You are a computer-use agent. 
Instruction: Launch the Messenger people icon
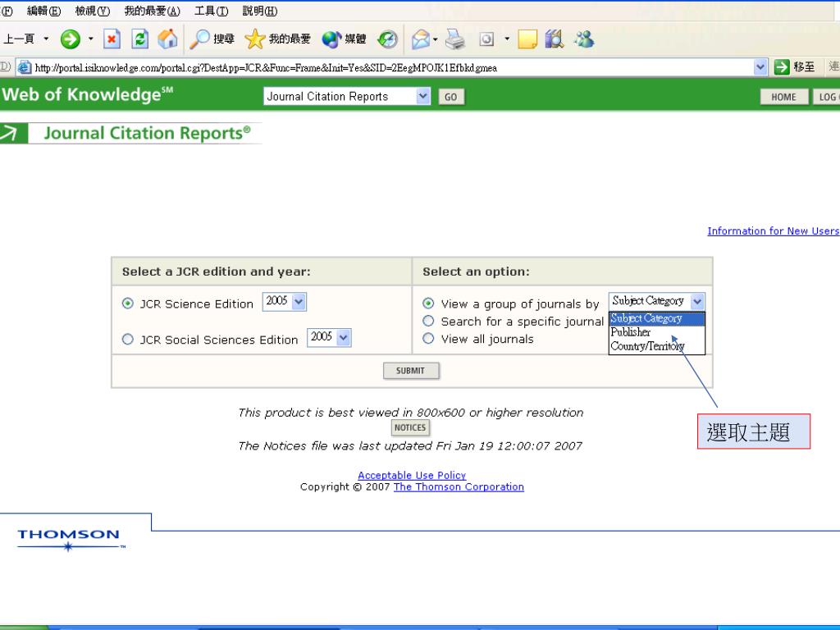point(584,39)
